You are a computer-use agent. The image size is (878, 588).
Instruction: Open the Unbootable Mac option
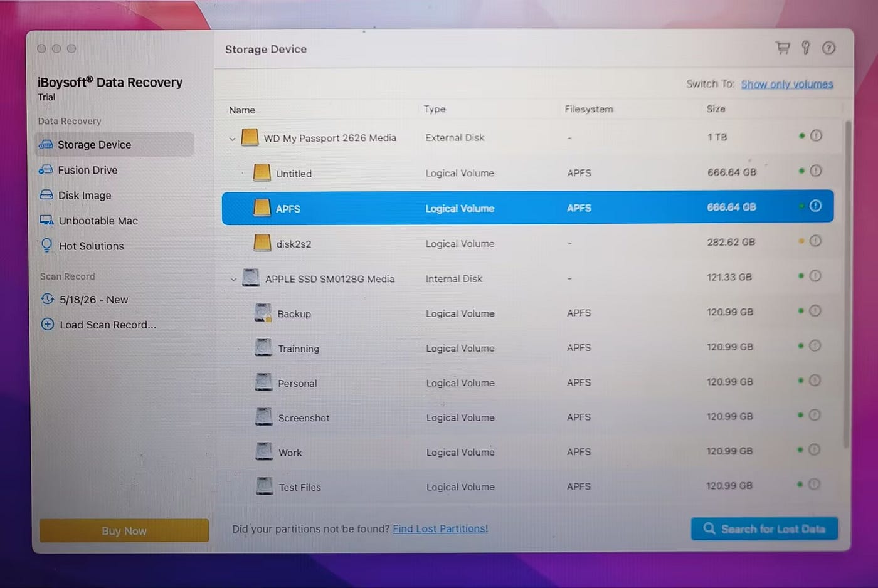[x=98, y=221]
